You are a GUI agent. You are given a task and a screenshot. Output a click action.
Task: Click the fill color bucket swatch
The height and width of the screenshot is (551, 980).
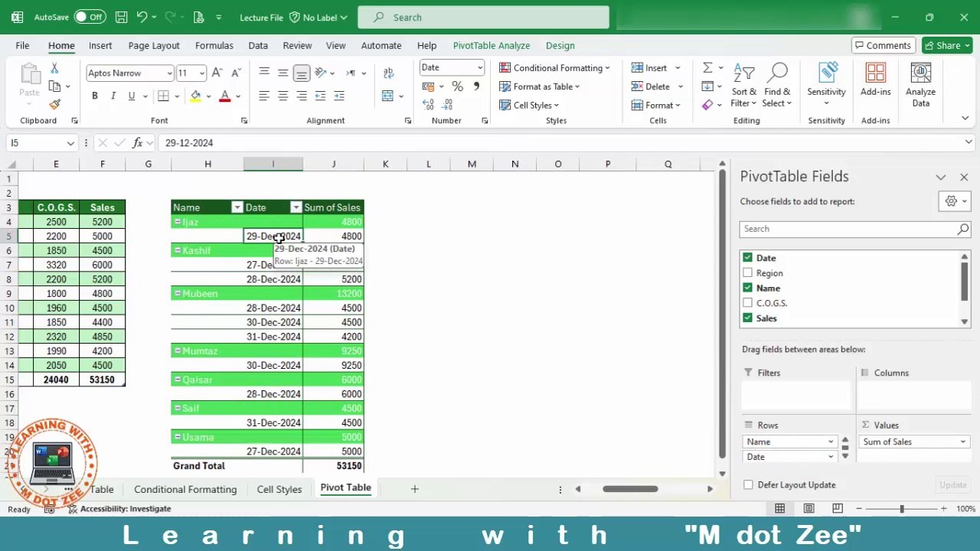[x=195, y=96]
